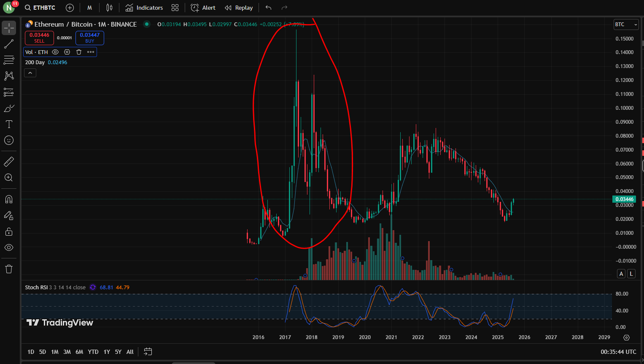The width and height of the screenshot is (644, 364).
Task: Click the 200 Day indicator label
Action: coord(35,62)
